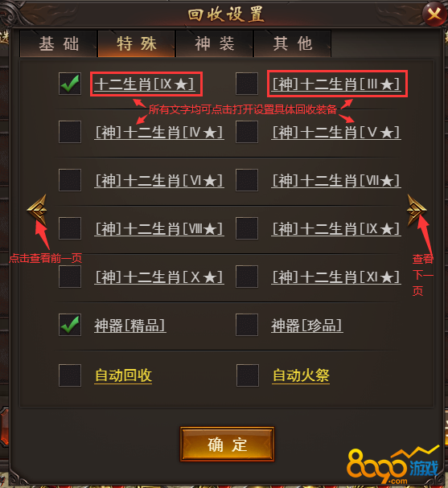448x488 pixels.
Task: Click the golden left arrow for previous page
Action: (37, 210)
